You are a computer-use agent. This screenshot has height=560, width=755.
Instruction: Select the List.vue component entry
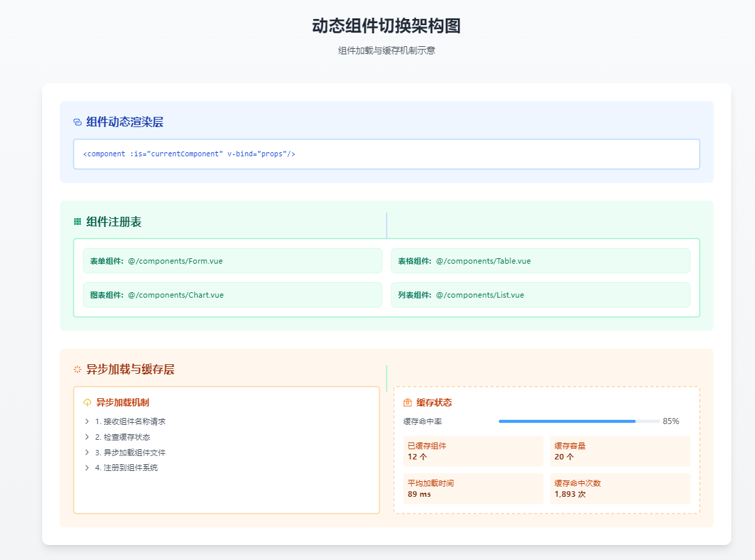click(x=540, y=294)
